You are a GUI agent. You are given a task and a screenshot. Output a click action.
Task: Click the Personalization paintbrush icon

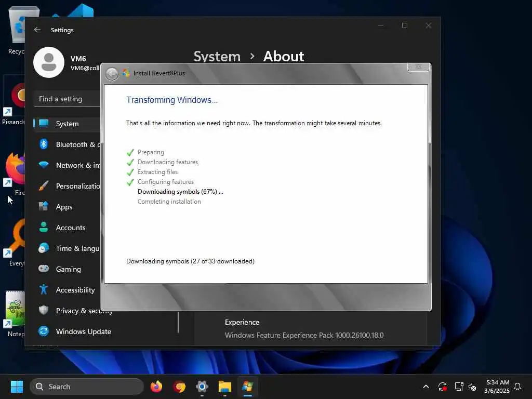pyautogui.click(x=44, y=186)
